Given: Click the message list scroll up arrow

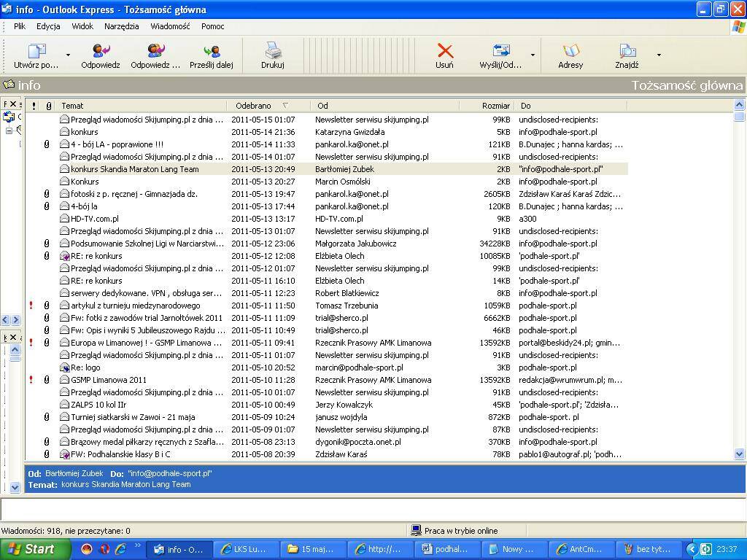Looking at the screenshot, I should pyautogui.click(x=740, y=105).
